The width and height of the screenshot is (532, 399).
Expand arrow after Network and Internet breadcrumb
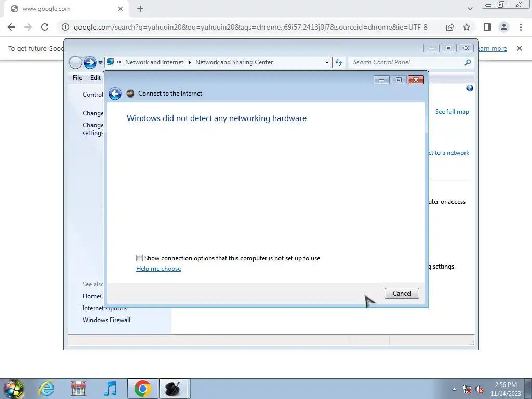point(189,62)
